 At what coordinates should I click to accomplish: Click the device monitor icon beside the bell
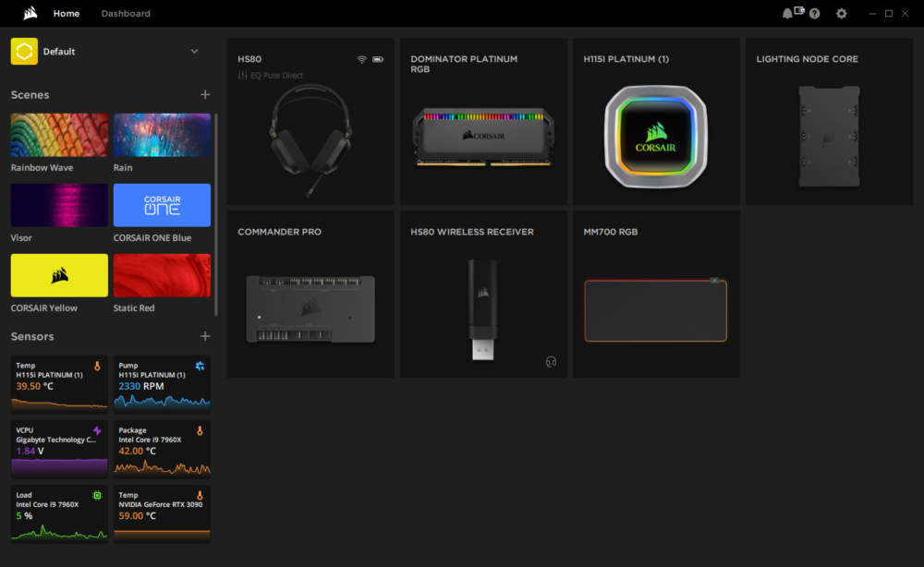(799, 10)
